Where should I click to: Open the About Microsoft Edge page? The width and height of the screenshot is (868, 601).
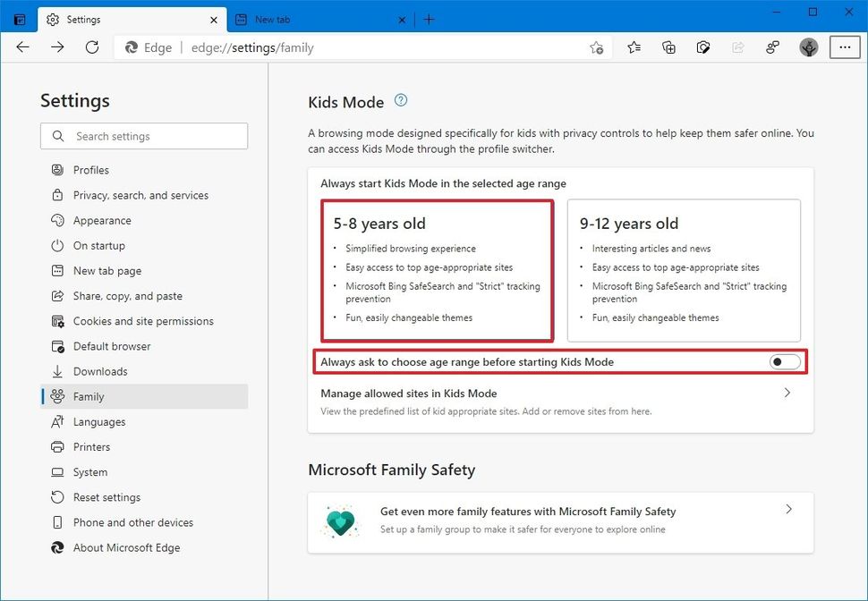[126, 547]
